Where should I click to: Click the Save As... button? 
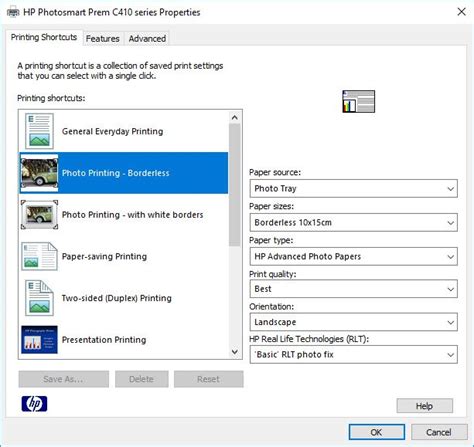pos(64,379)
